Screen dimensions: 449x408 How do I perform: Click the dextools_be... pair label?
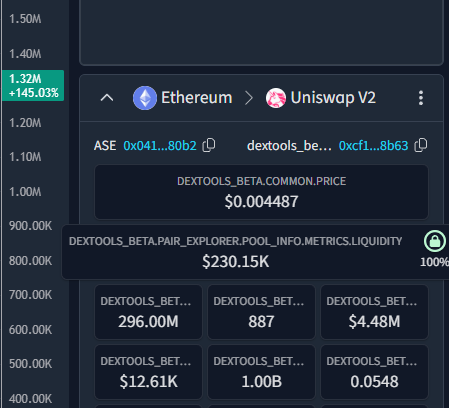point(289,146)
